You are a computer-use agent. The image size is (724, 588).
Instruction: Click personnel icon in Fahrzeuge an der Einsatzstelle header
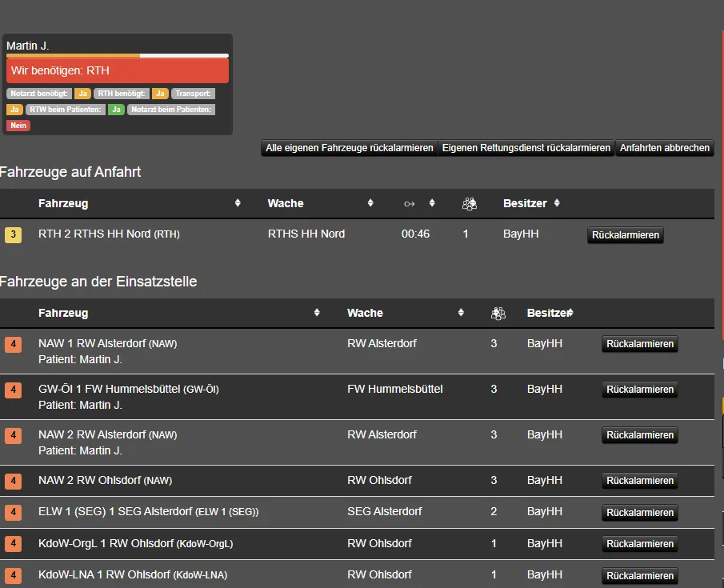tap(498, 314)
